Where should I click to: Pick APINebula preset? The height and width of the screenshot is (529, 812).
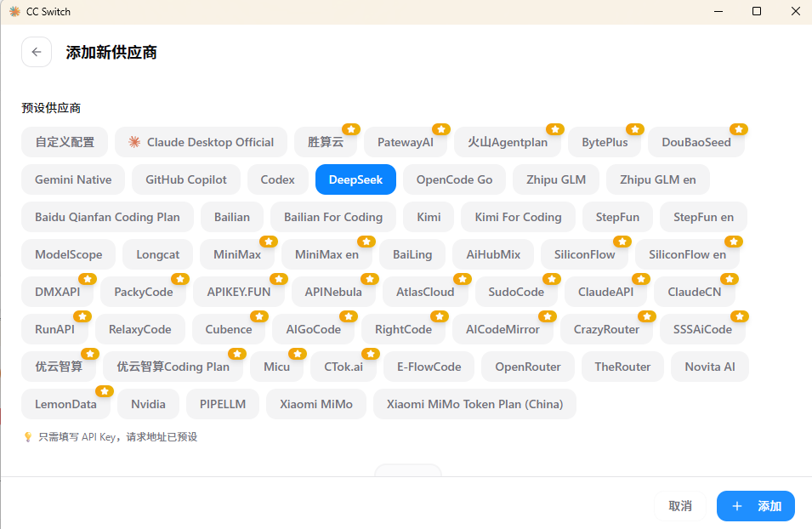333,292
